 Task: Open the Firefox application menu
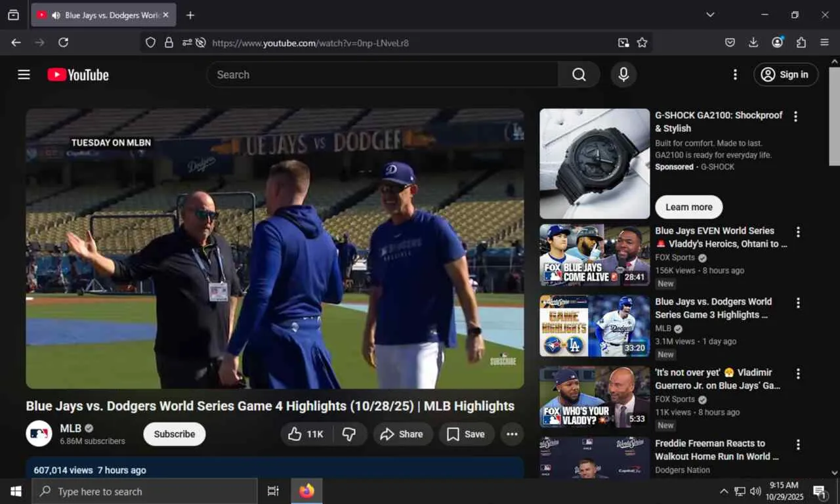click(x=825, y=43)
